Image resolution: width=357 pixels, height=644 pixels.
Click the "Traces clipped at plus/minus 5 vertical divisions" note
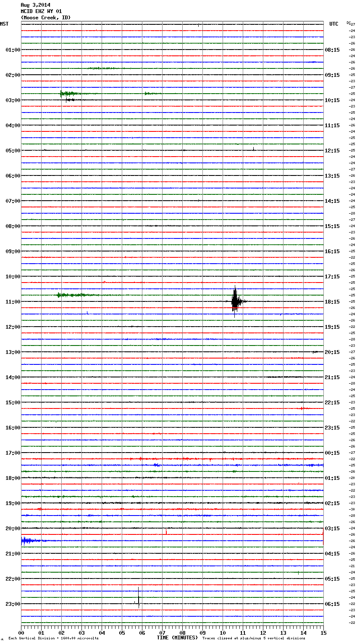(x=254, y=639)
